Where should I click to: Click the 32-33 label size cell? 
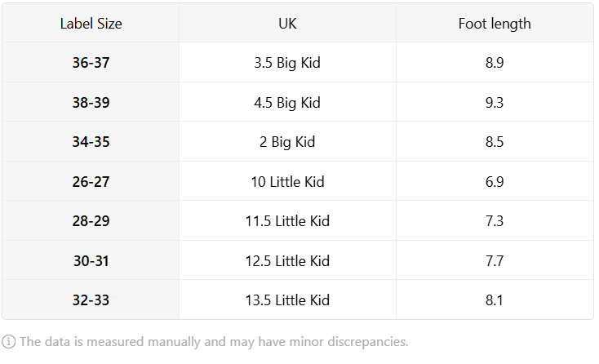tap(91, 300)
